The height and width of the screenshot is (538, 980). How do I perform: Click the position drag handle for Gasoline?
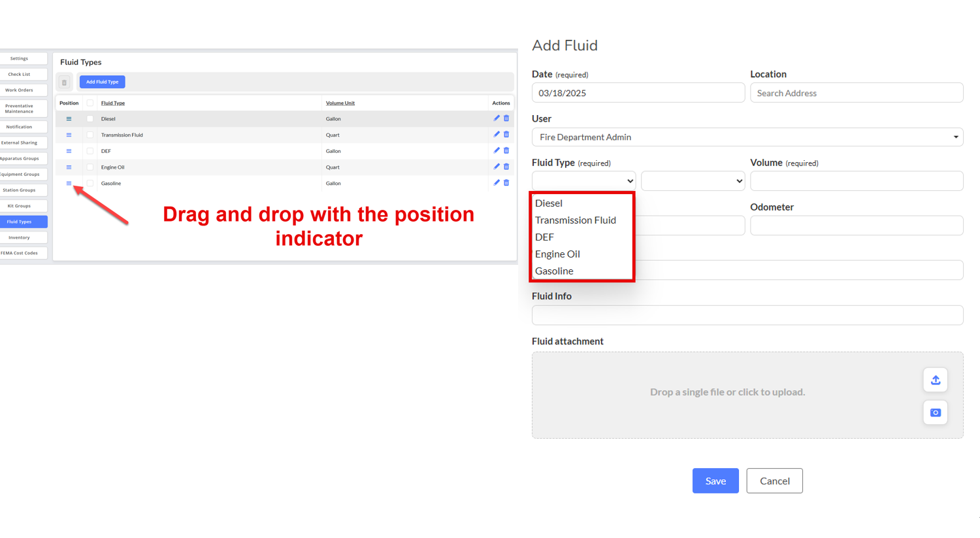(x=69, y=183)
